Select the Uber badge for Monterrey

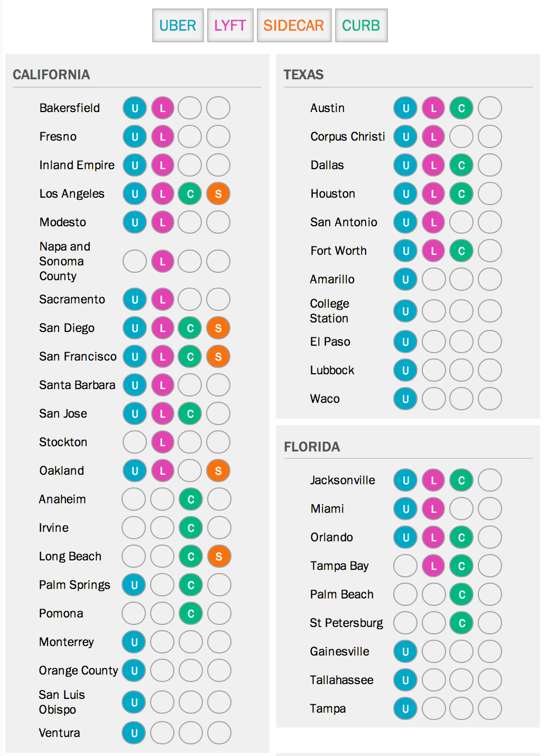pos(134,642)
